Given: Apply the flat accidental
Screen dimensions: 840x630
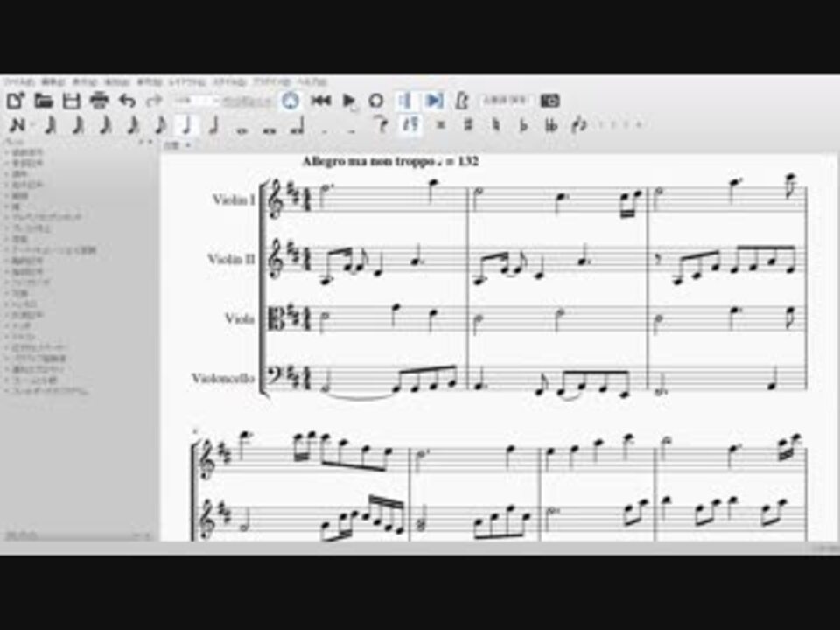Looking at the screenshot, I should [523, 125].
